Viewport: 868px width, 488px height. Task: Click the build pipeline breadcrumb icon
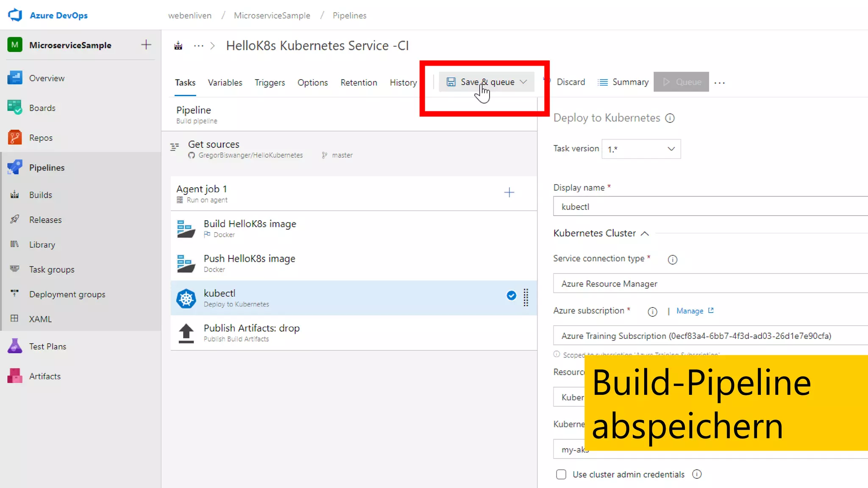point(178,46)
